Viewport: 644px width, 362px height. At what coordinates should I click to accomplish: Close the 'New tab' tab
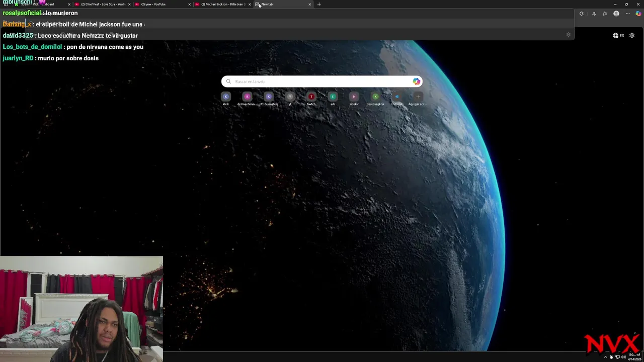[x=309, y=4]
